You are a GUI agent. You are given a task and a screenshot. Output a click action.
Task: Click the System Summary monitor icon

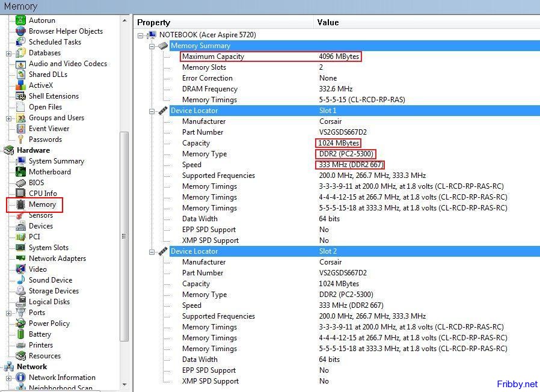click(20, 161)
